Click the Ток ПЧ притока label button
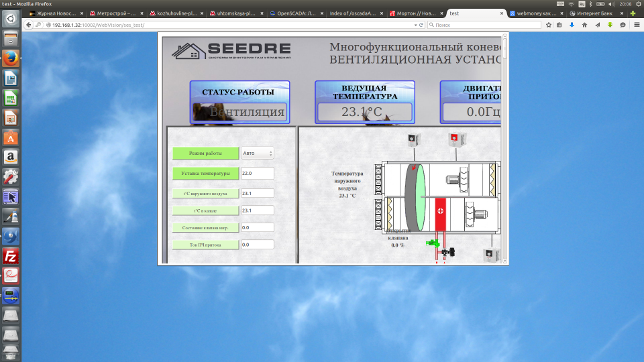Screen dimensions: 644x362 (205, 245)
